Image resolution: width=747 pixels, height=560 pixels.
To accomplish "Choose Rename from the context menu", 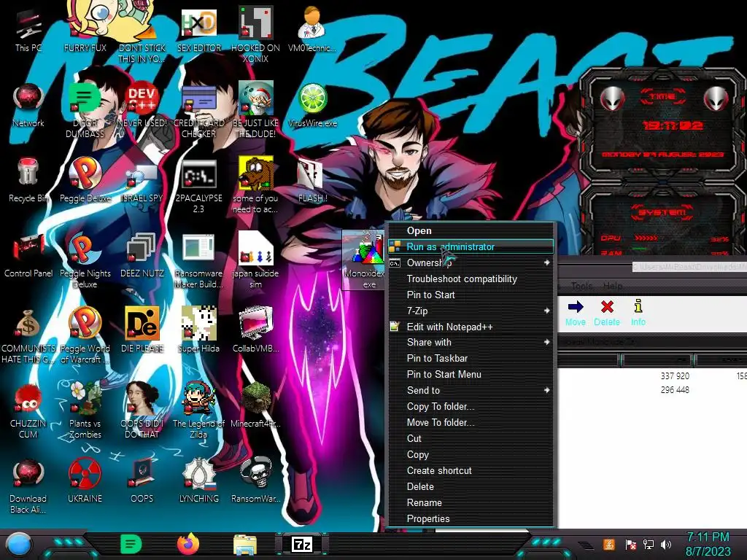I will 471,503.
